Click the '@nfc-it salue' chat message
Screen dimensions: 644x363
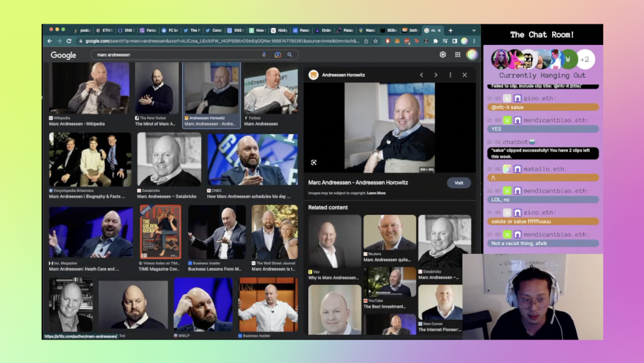(543, 107)
